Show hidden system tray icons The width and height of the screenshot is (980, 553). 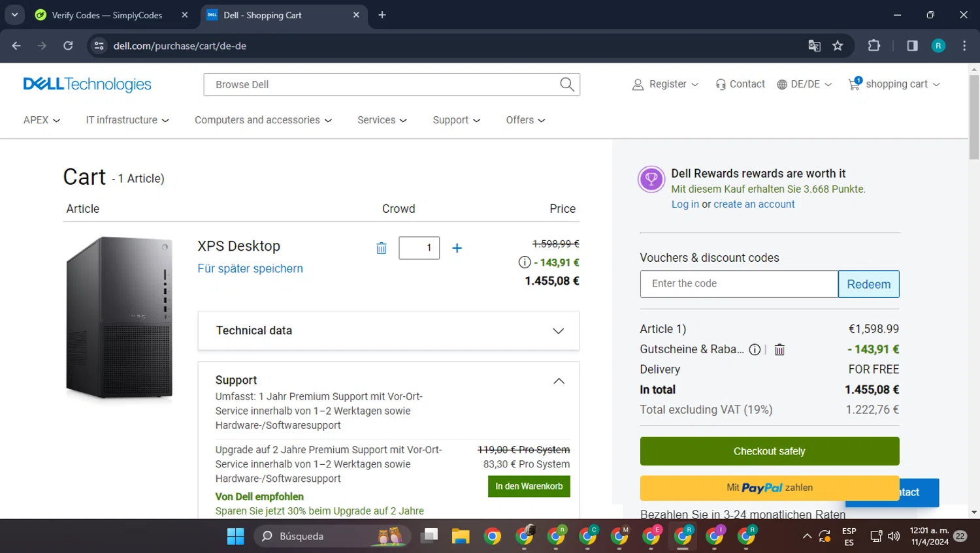click(807, 536)
